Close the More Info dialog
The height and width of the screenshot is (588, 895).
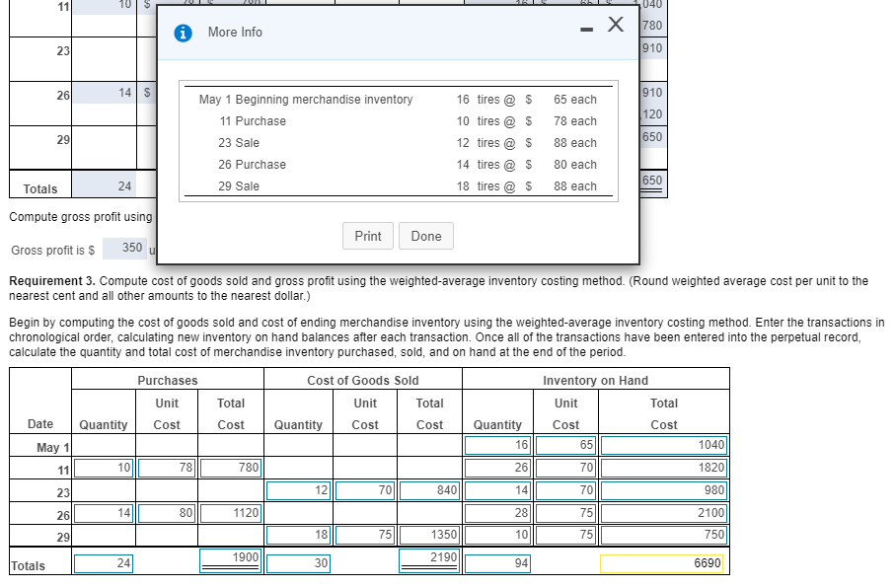click(x=616, y=24)
